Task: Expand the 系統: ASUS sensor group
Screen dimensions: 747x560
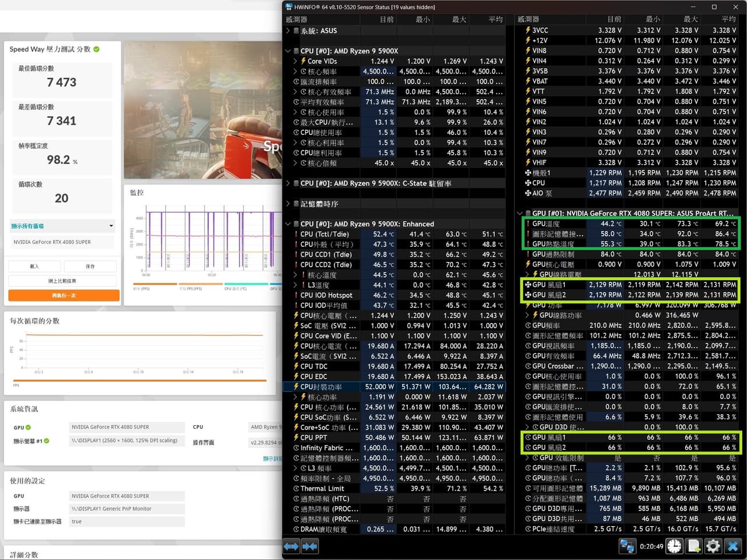Action: pos(288,31)
